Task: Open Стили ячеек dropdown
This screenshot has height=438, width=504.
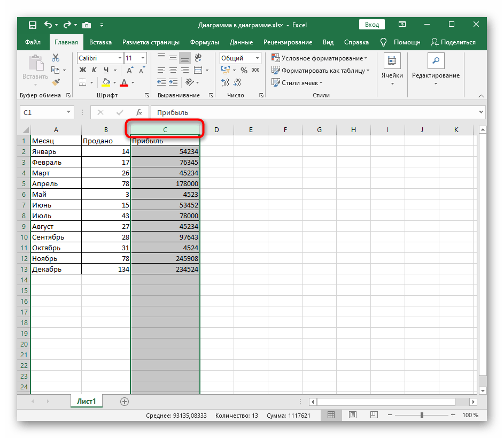Action: pos(297,83)
